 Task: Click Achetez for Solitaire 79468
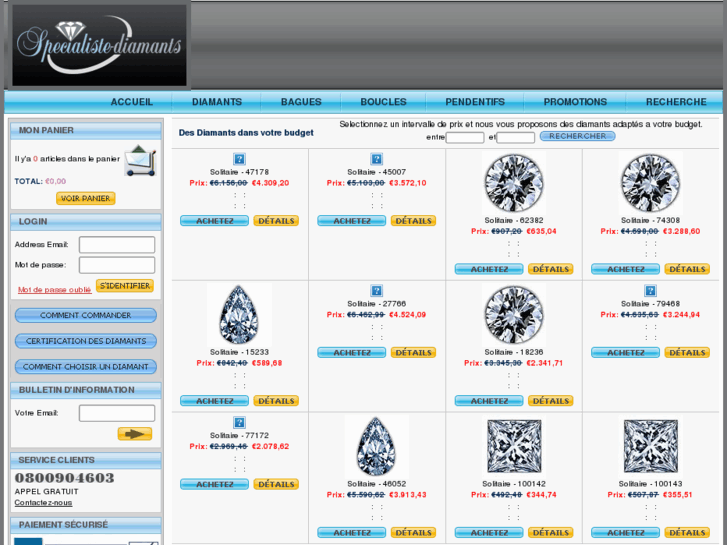pyautogui.click(x=625, y=353)
